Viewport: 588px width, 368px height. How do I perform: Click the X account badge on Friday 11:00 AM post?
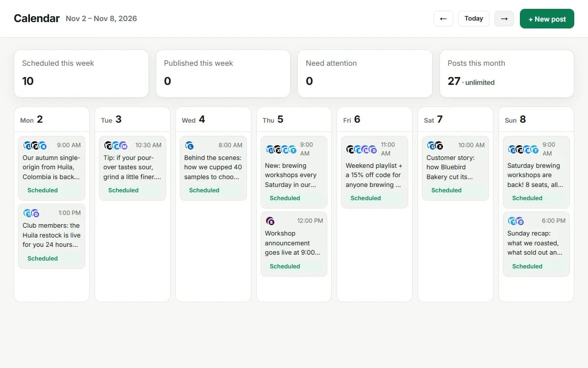[351, 150]
